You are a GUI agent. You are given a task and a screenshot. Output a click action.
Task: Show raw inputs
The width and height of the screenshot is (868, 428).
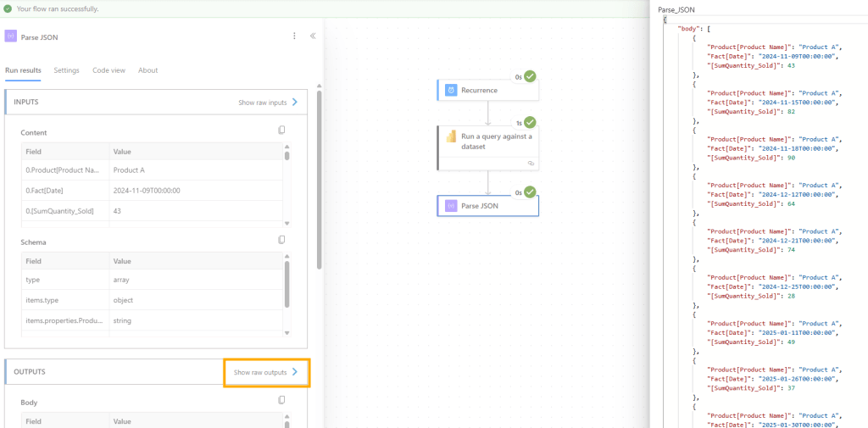[x=268, y=103]
